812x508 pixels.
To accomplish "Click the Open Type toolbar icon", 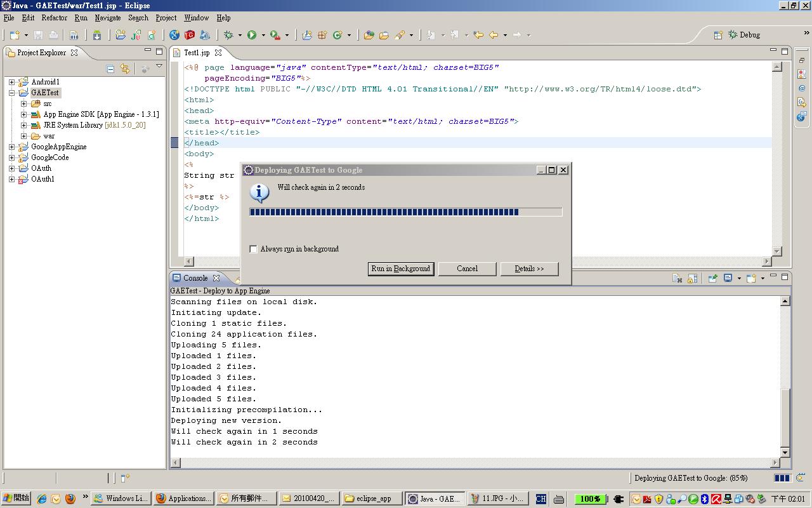I will 369,35.
